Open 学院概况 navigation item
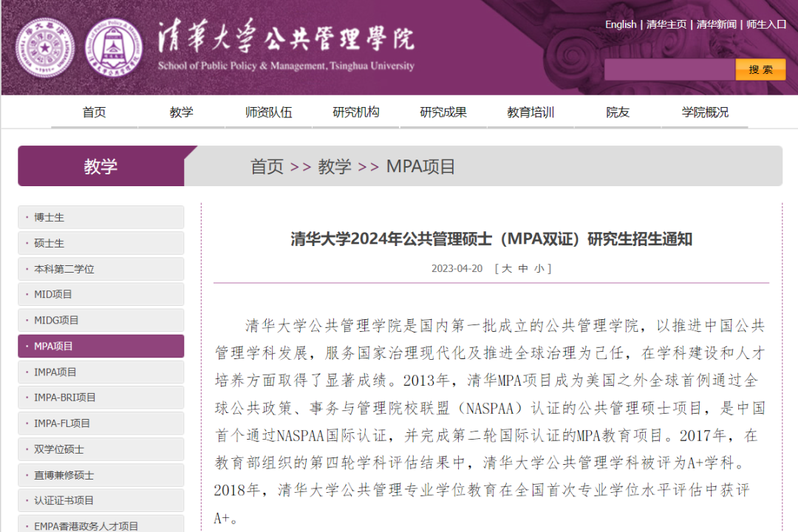 [705, 112]
